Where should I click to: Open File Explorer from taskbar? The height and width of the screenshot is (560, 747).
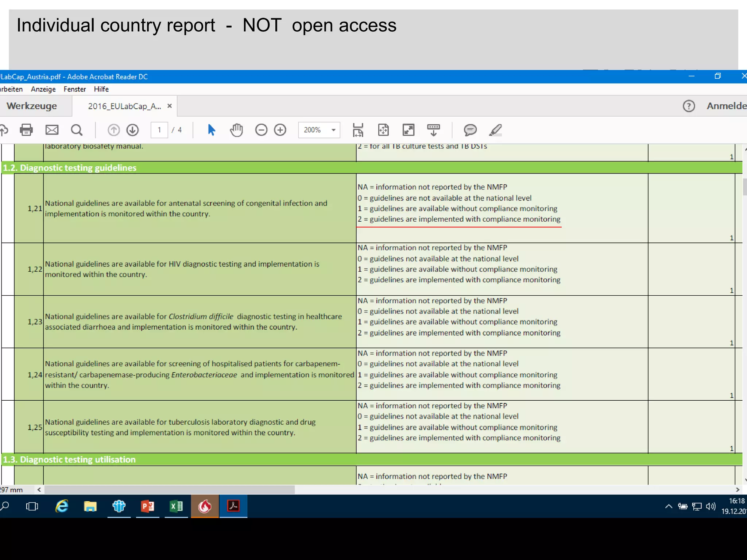point(90,506)
